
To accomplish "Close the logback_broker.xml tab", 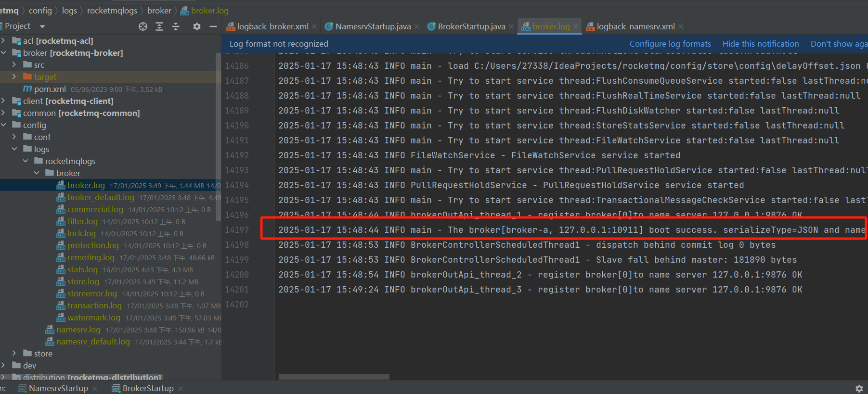I will 314,26.
